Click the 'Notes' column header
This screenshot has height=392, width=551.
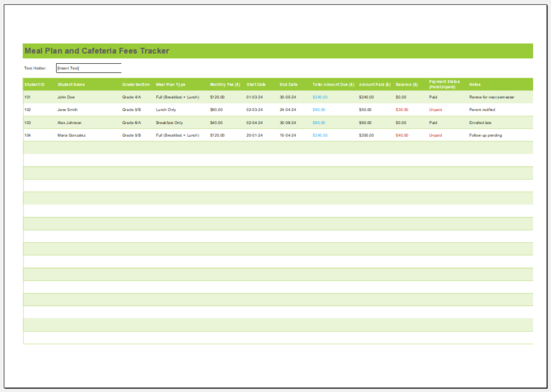[x=475, y=85]
